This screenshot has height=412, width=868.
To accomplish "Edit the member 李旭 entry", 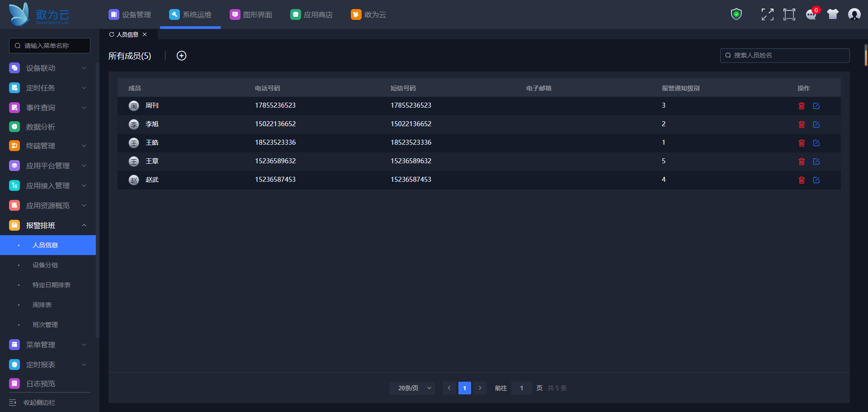I will pyautogui.click(x=816, y=124).
